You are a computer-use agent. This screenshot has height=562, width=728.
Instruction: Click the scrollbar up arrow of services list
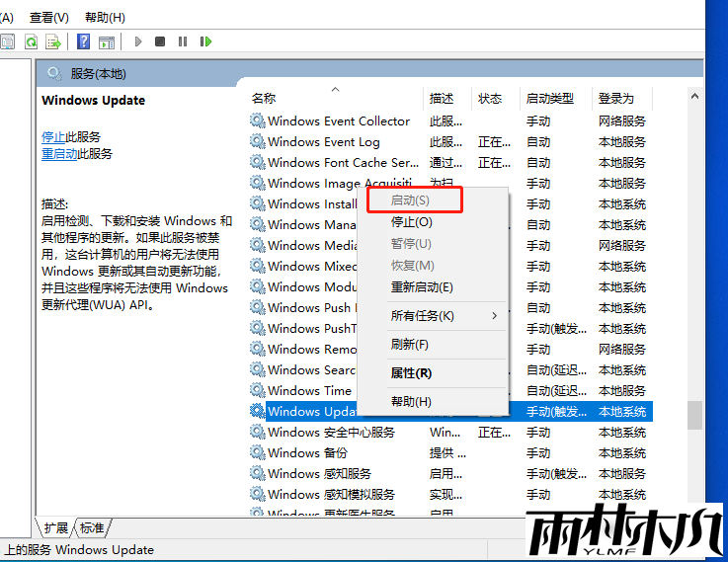pyautogui.click(x=694, y=97)
